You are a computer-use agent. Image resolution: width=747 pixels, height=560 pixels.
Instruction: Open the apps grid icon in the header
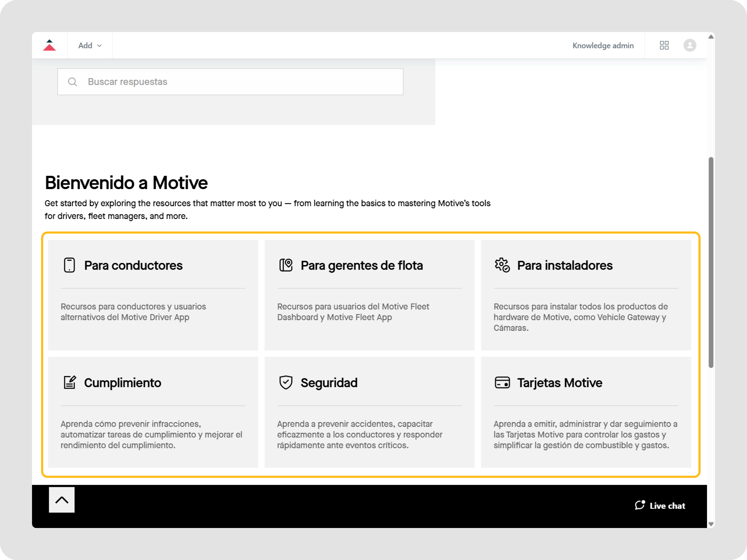[664, 45]
